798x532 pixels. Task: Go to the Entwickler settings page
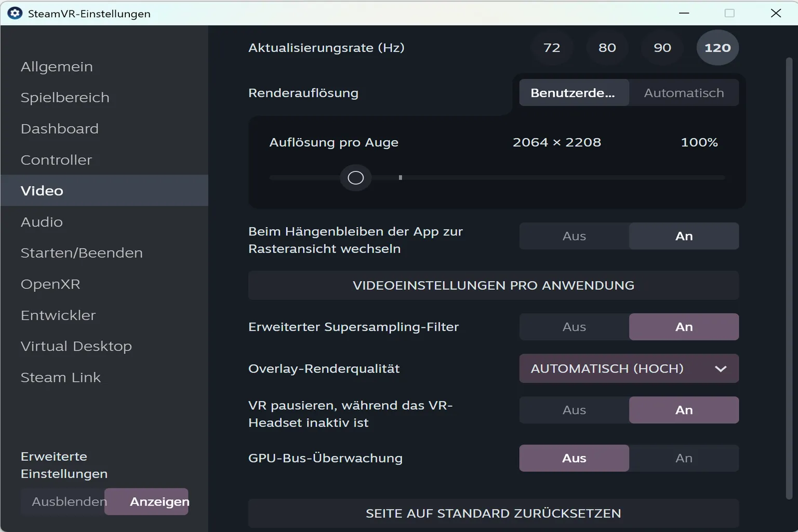pyautogui.click(x=104, y=315)
